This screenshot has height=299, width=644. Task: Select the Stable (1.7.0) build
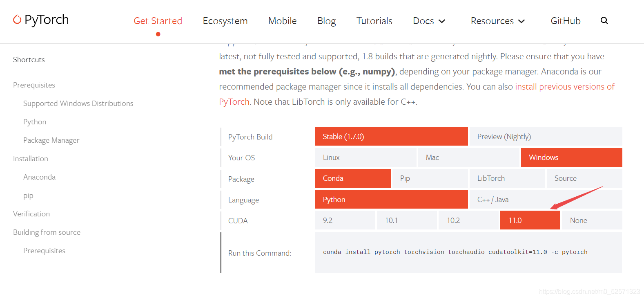(x=391, y=136)
